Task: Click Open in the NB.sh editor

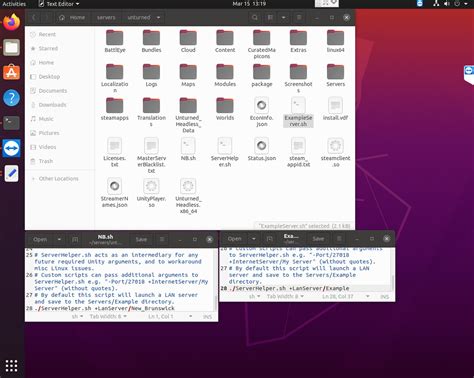Action: point(40,239)
